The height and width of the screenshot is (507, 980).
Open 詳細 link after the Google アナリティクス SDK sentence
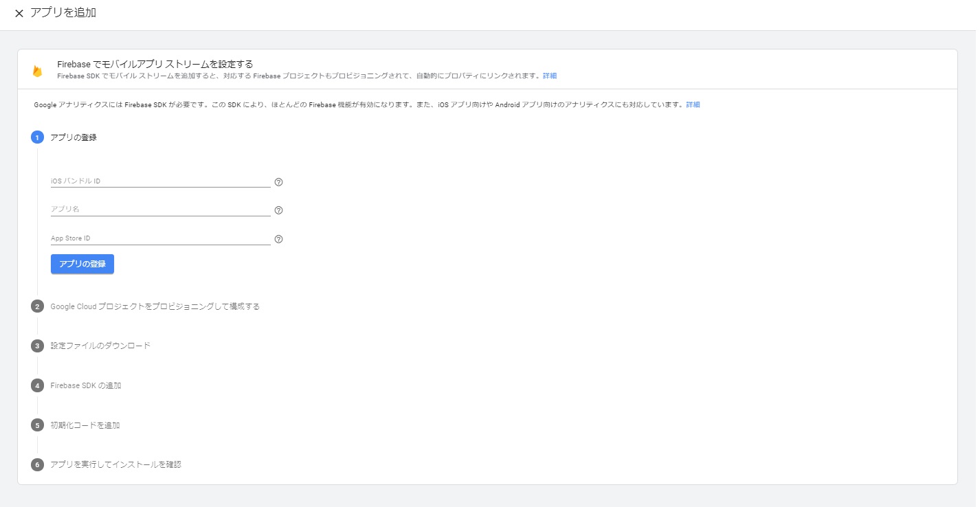tap(693, 104)
